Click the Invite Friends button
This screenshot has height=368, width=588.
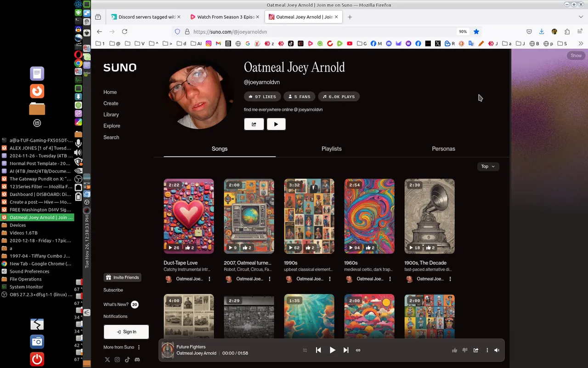click(x=122, y=277)
